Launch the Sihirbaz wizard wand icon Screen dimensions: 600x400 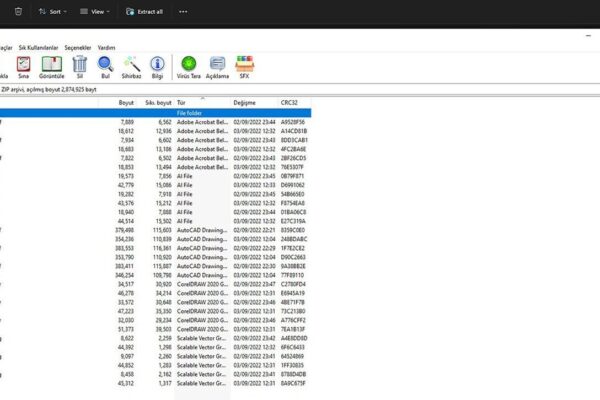click(131, 65)
